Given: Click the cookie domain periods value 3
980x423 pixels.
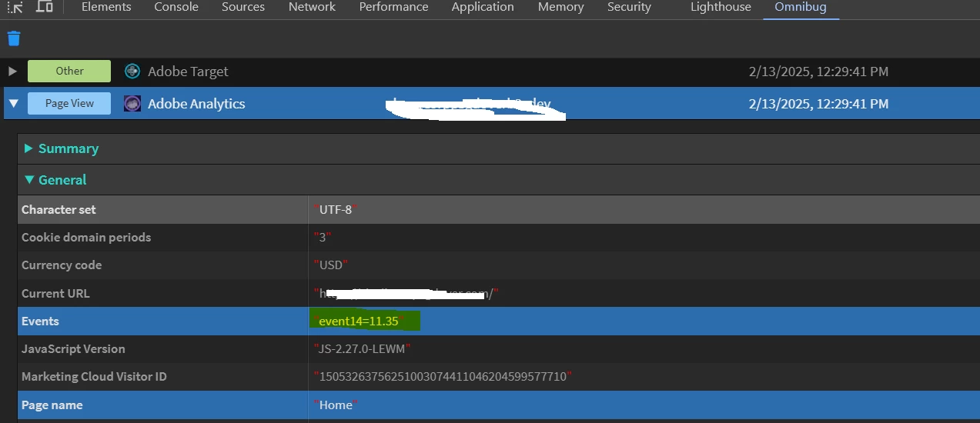Looking at the screenshot, I should (323, 238).
